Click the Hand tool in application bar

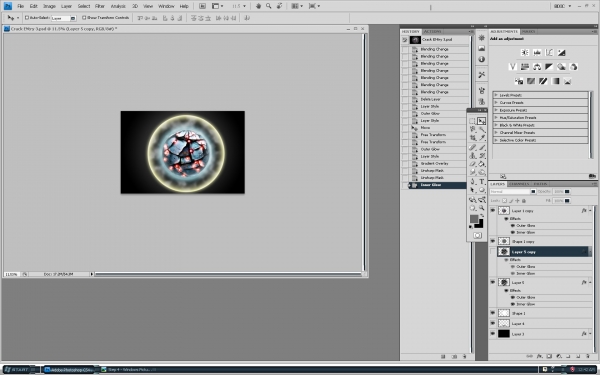[258, 6]
